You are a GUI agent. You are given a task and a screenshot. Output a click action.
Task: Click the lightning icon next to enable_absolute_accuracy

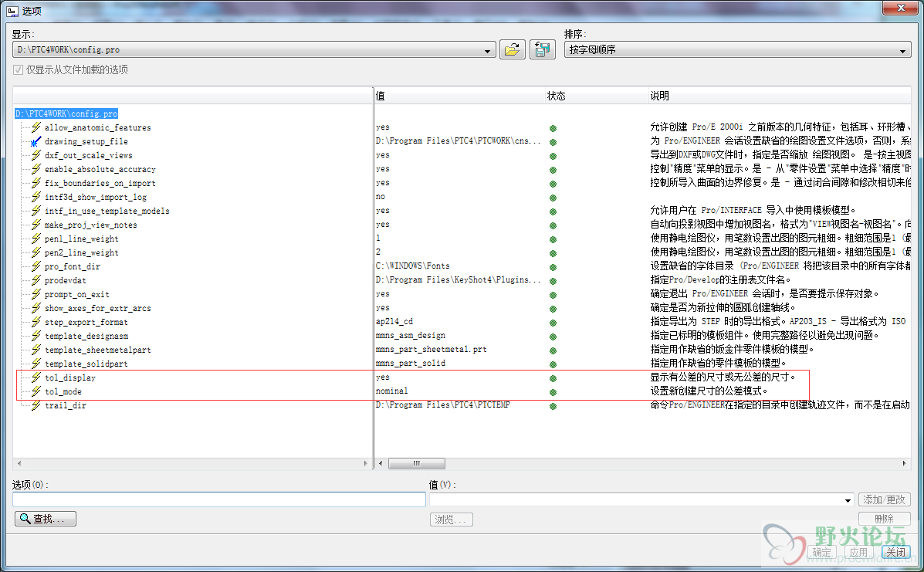coord(36,169)
